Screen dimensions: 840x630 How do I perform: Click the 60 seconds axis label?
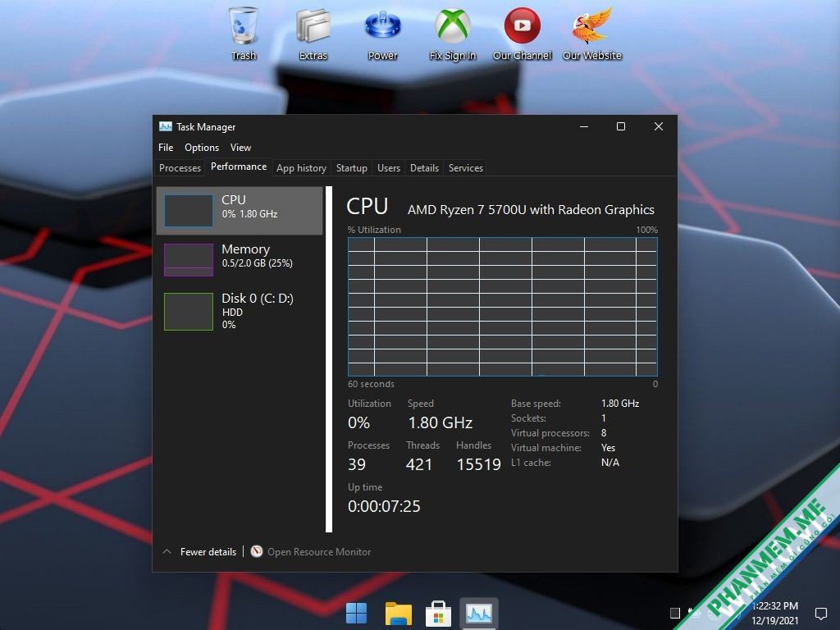click(x=371, y=384)
